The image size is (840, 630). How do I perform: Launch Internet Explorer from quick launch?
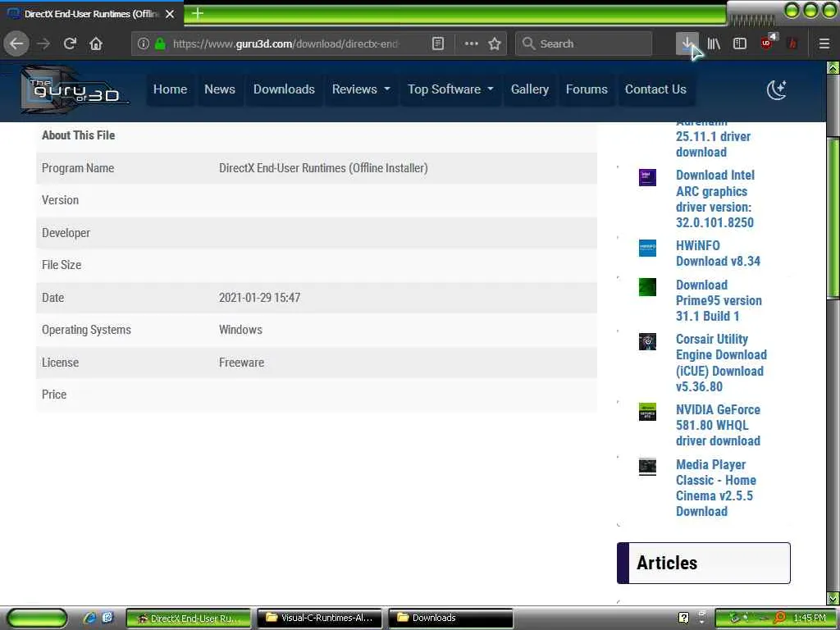pos(89,618)
